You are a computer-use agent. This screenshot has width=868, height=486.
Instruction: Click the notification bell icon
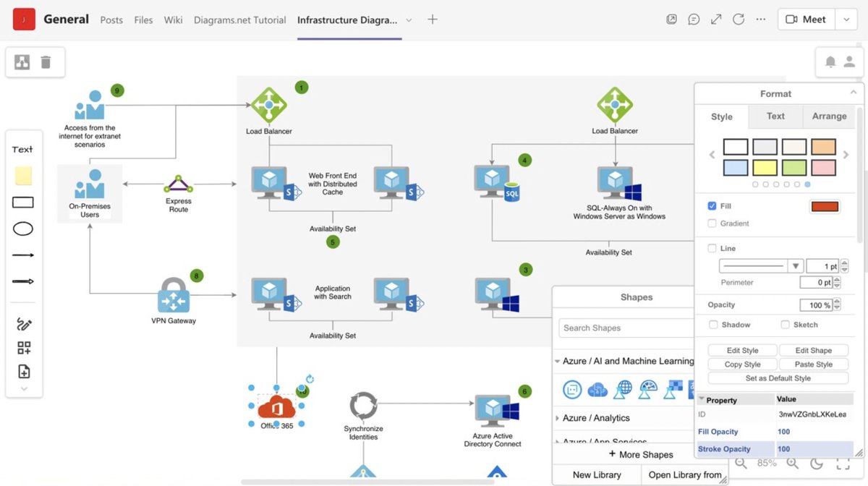(x=830, y=62)
